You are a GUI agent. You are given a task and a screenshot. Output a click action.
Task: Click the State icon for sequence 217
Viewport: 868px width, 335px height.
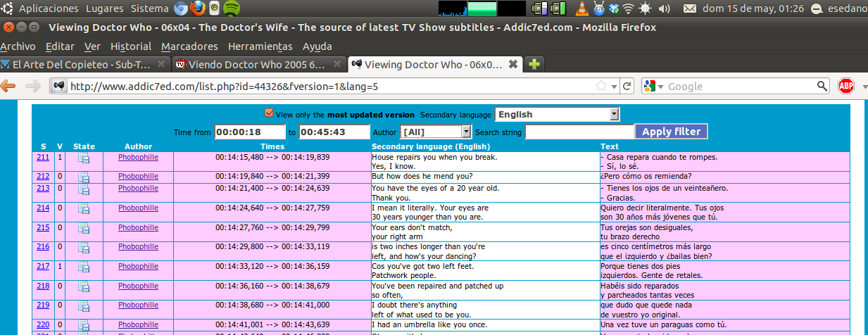point(84,268)
